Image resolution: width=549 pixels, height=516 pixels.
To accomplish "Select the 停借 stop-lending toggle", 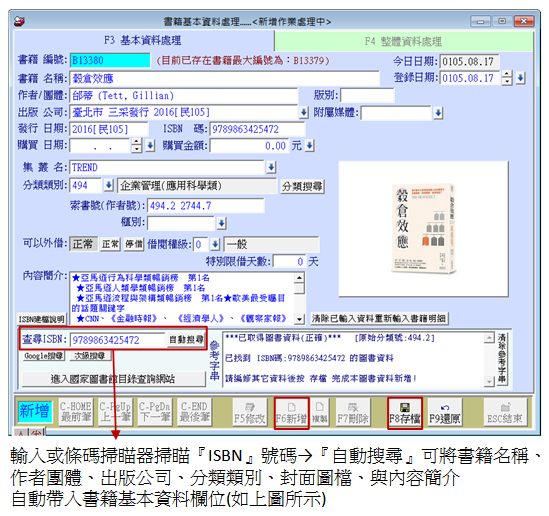I will coord(134,244).
